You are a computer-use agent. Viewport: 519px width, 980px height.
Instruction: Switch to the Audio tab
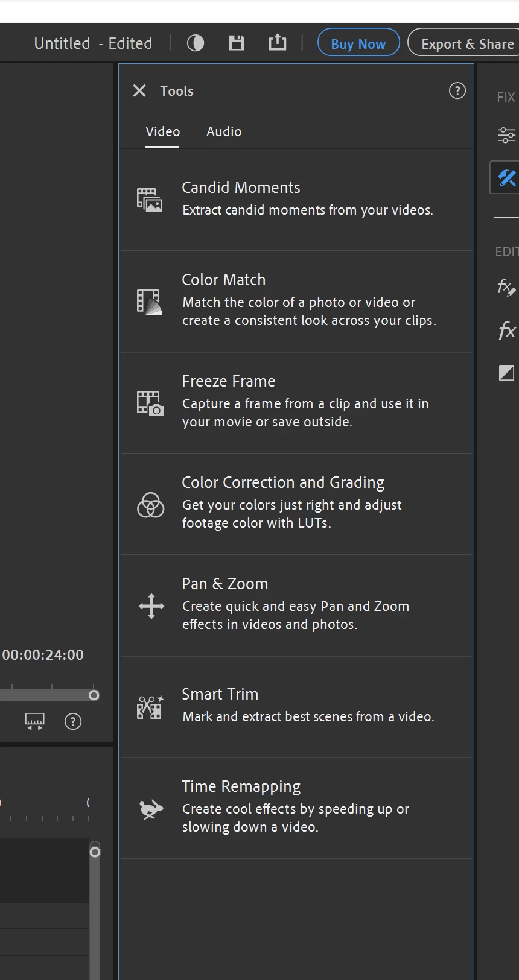tap(224, 132)
